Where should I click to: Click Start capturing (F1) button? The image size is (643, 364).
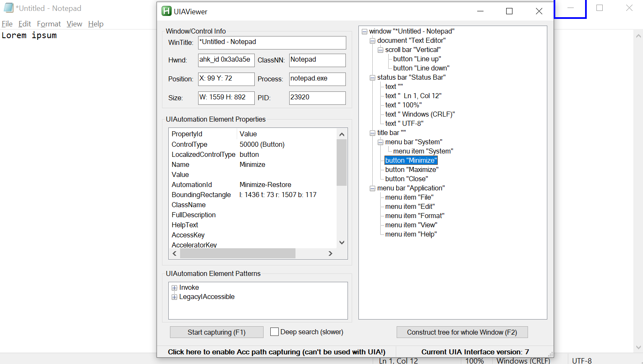(217, 332)
